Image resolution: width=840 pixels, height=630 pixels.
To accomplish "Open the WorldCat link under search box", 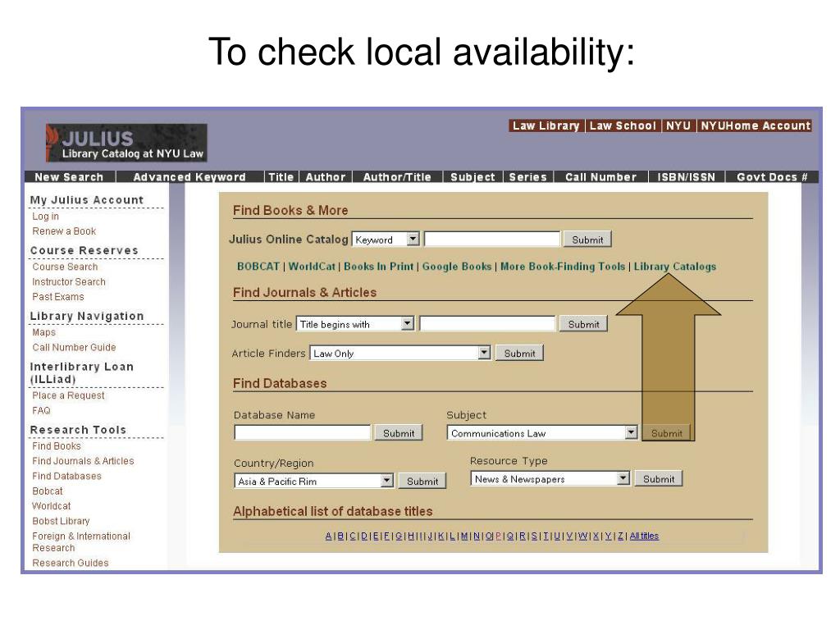I will 312,267.
